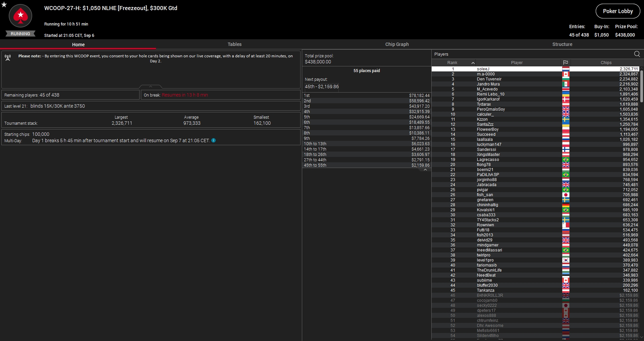
Task: Click the flag next to Jabracada
Action: pyautogui.click(x=566, y=185)
